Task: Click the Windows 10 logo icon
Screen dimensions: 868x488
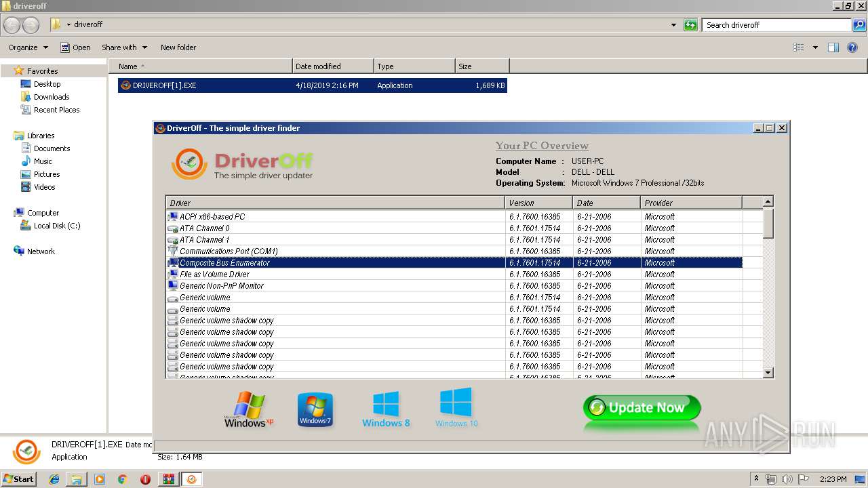Action: [456, 407]
